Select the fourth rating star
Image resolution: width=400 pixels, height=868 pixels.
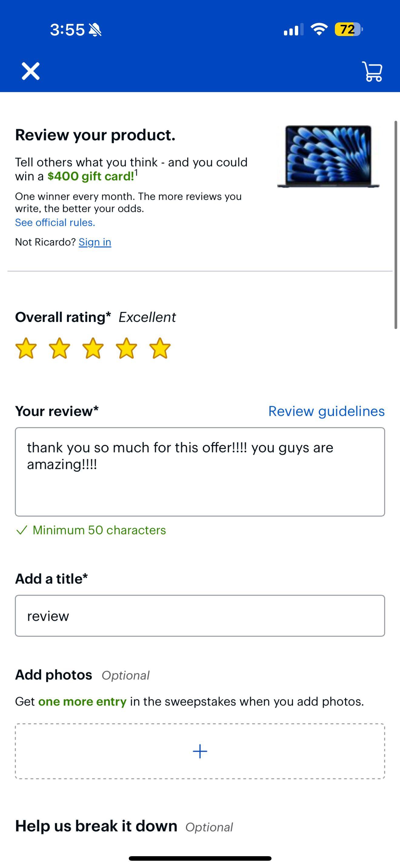click(x=125, y=350)
